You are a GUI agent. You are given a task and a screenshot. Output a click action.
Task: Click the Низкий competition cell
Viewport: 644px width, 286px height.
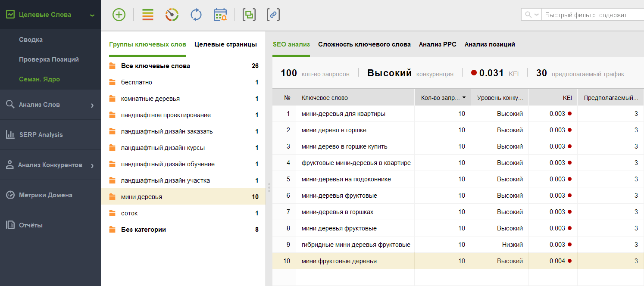tap(500, 245)
